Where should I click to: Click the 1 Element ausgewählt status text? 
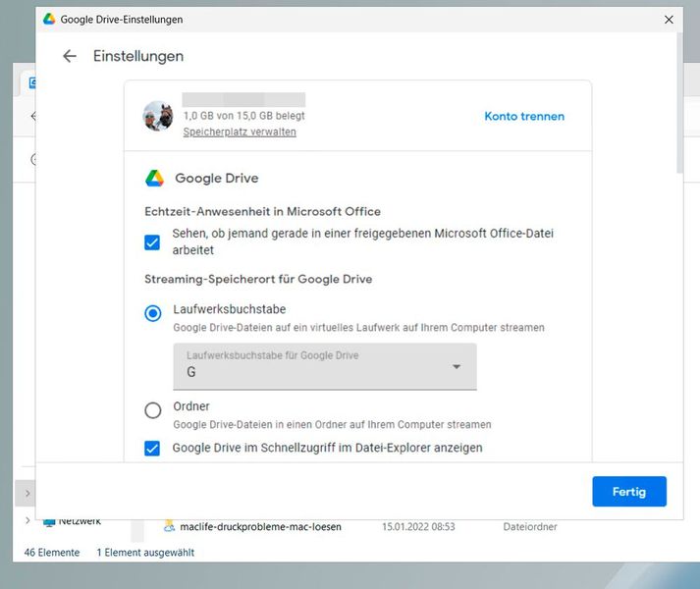point(145,553)
